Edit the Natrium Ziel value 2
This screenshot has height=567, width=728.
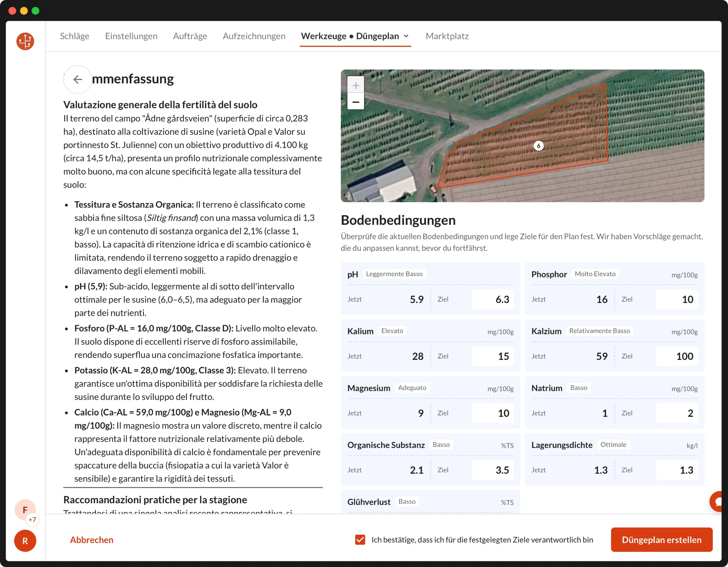tap(677, 413)
